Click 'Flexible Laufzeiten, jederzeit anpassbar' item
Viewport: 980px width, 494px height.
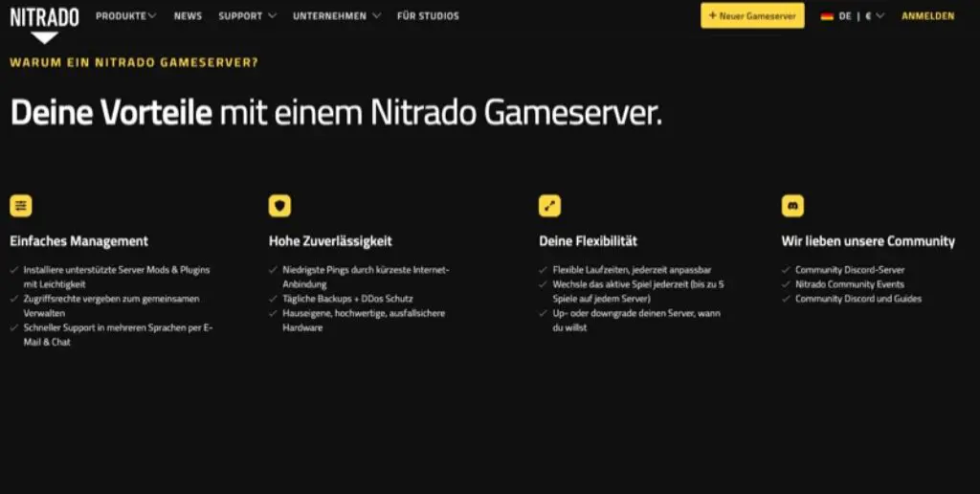coord(625,270)
